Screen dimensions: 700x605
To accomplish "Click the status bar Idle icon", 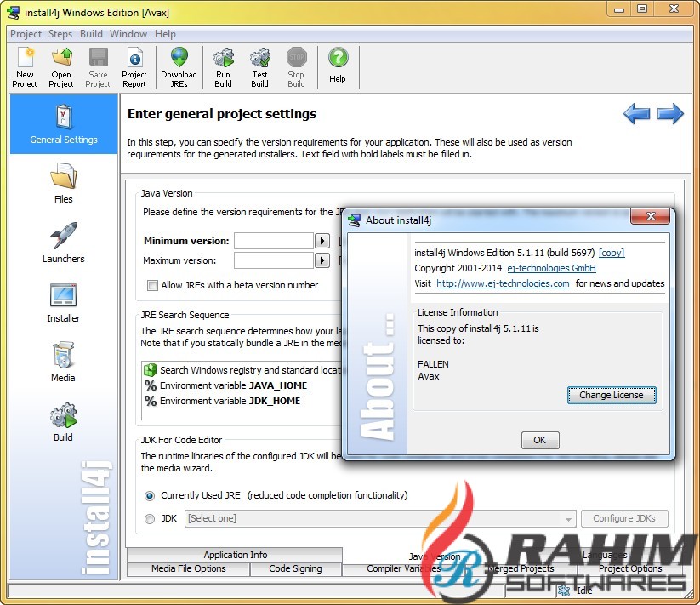I will click(564, 591).
